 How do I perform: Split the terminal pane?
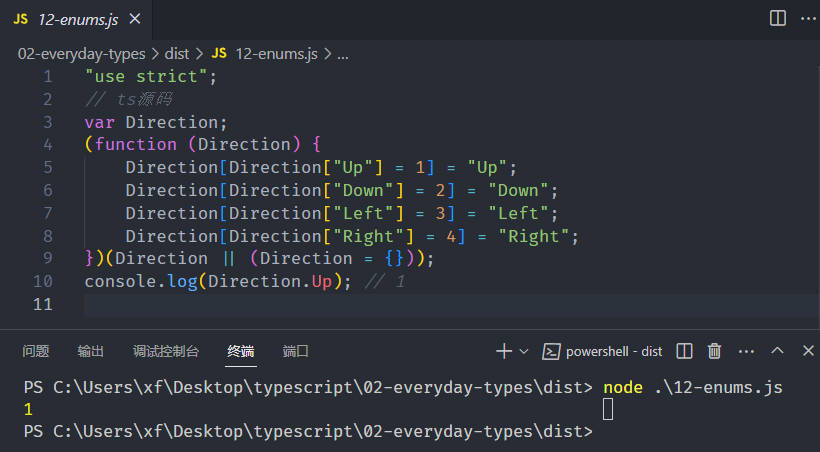(684, 351)
